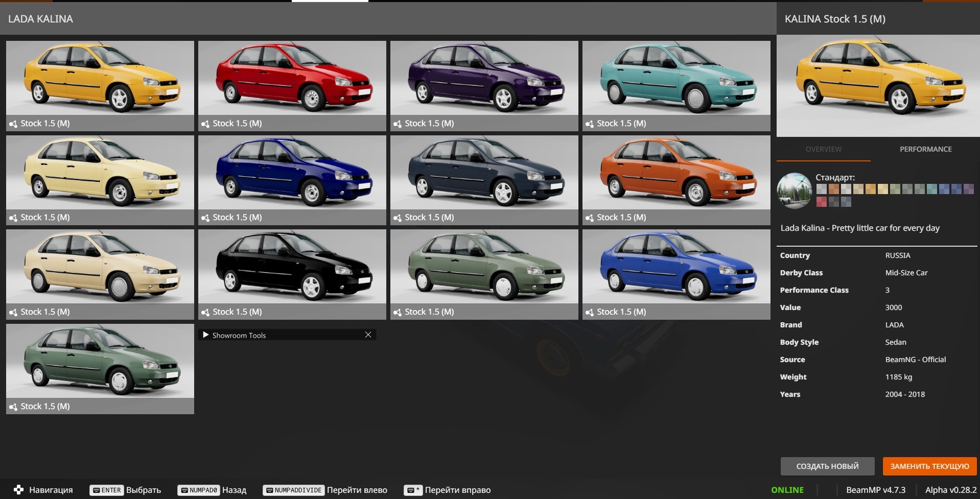Click the ENTER key select hint

[x=107, y=490]
